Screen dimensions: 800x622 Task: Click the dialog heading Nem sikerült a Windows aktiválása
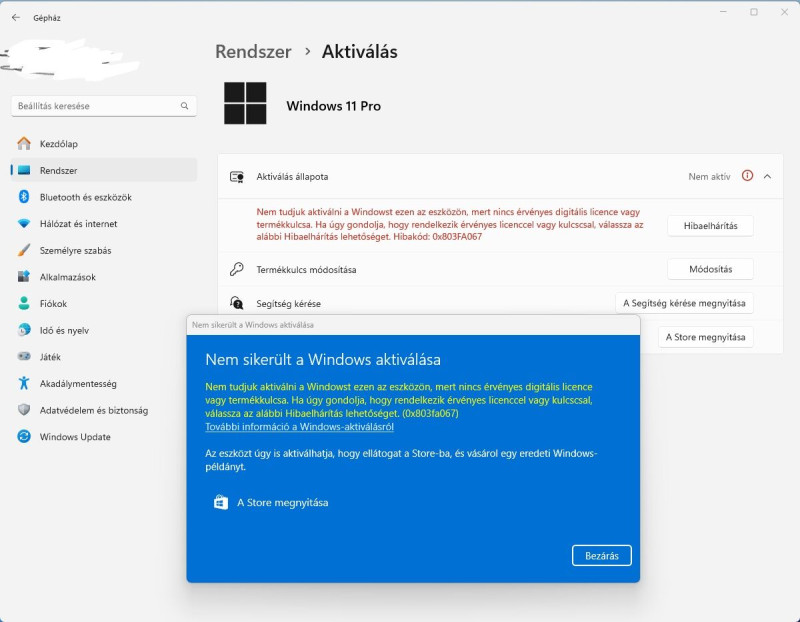[x=323, y=359]
